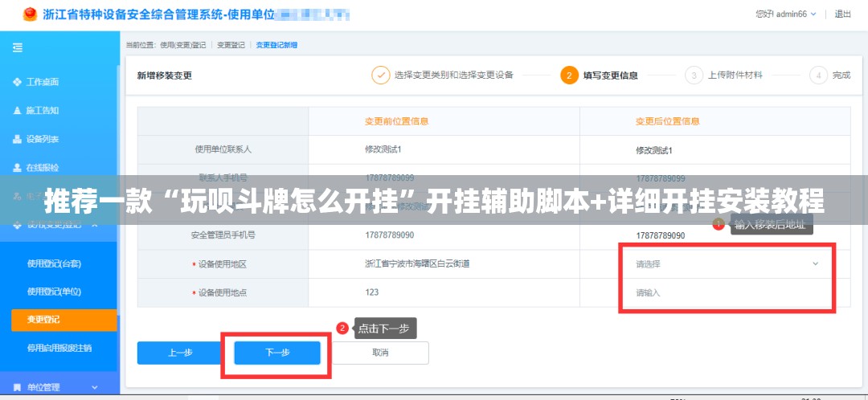Click the 使用单位联系人 row label
This screenshot has width=868, height=400.
coord(223,149)
